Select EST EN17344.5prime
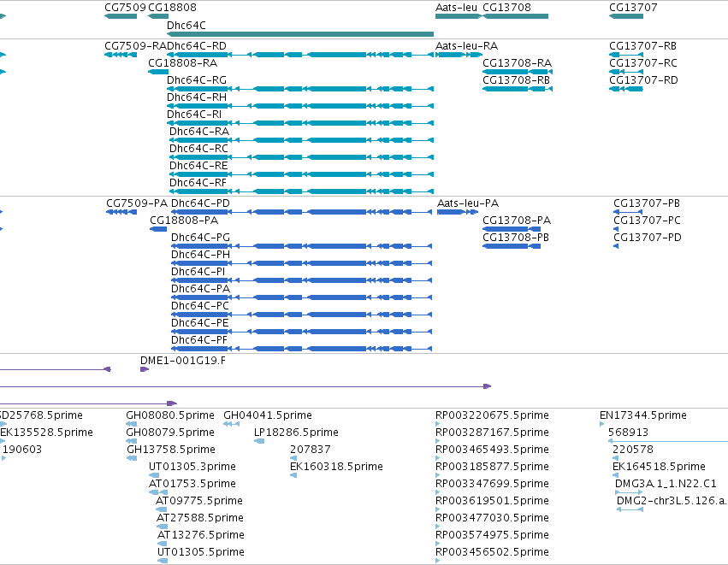Image resolution: width=728 pixels, height=565 pixels. (643, 415)
